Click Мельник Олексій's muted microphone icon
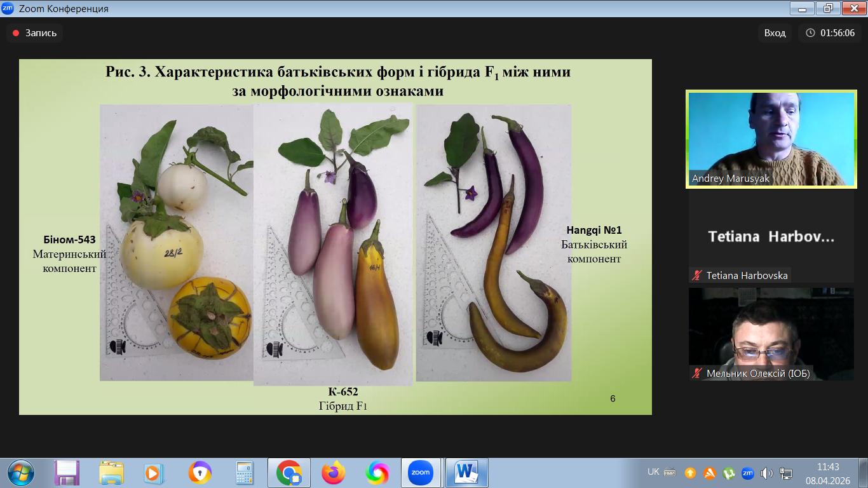Viewport: 868px width, 488px height. tap(697, 374)
